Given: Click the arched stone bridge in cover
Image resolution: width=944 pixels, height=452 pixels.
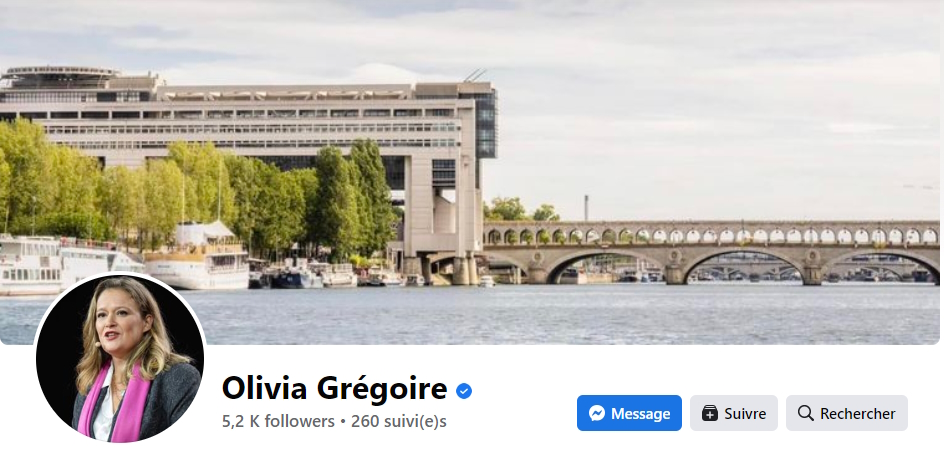Looking at the screenshot, I should [710, 250].
